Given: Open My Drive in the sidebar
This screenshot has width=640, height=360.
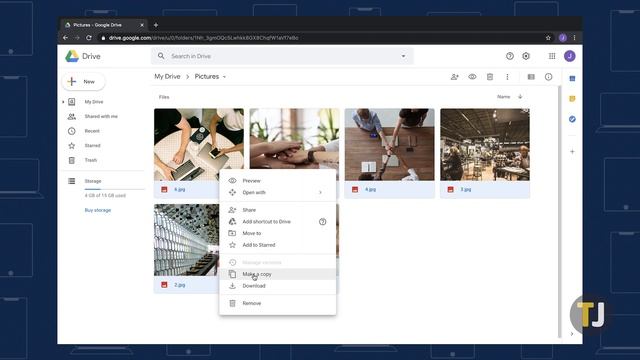Looking at the screenshot, I should 94,102.
